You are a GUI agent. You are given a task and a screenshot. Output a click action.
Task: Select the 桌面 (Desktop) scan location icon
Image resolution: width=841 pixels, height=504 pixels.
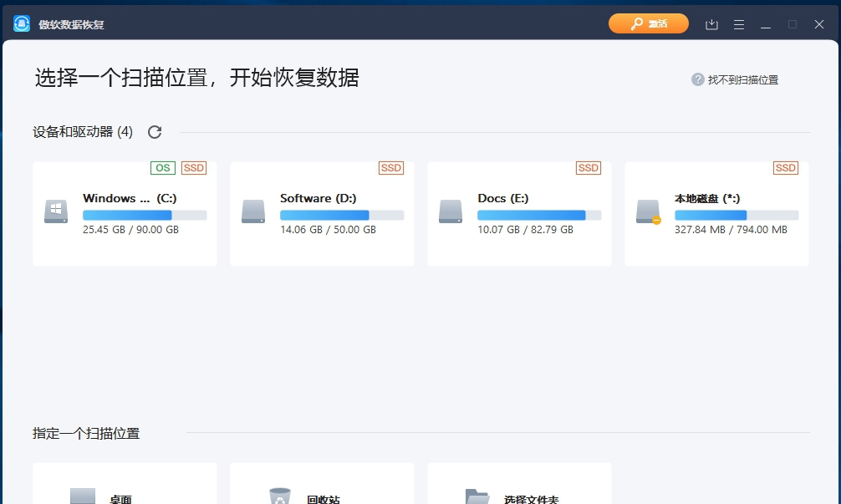pyautogui.click(x=83, y=494)
